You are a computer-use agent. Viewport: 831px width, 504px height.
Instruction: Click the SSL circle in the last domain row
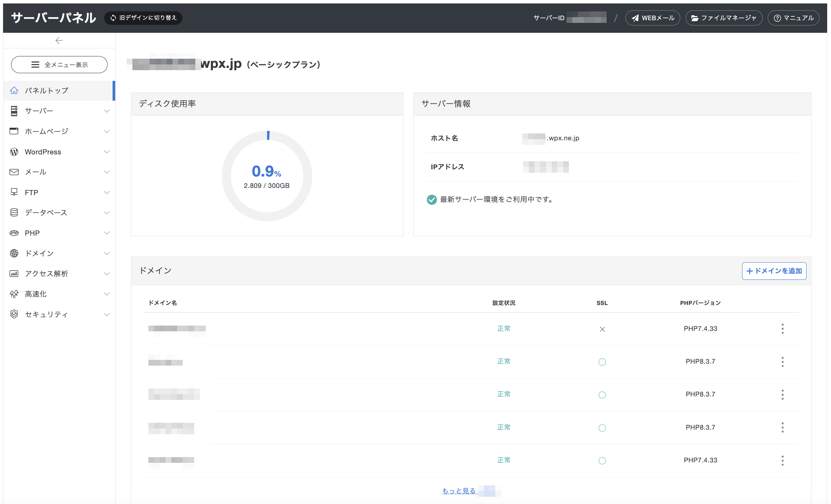click(x=602, y=461)
